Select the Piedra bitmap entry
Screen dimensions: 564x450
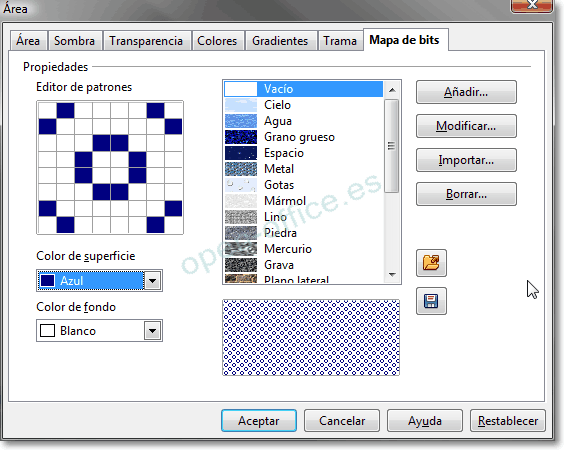coord(304,233)
